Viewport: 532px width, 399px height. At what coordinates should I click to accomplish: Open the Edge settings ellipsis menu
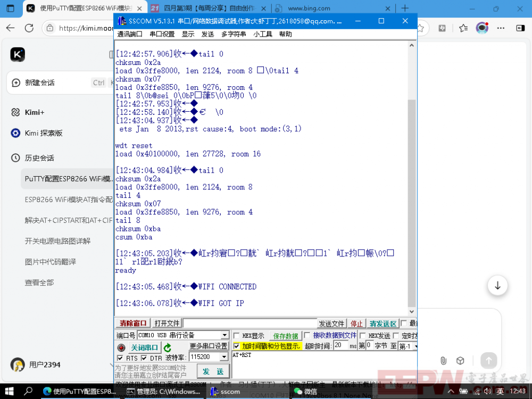[x=501, y=28]
